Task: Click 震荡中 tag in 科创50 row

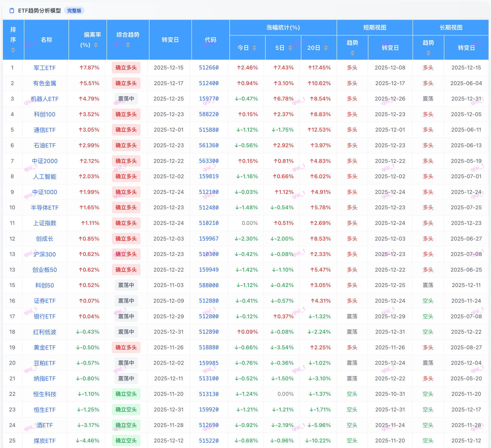Action: click(x=126, y=285)
